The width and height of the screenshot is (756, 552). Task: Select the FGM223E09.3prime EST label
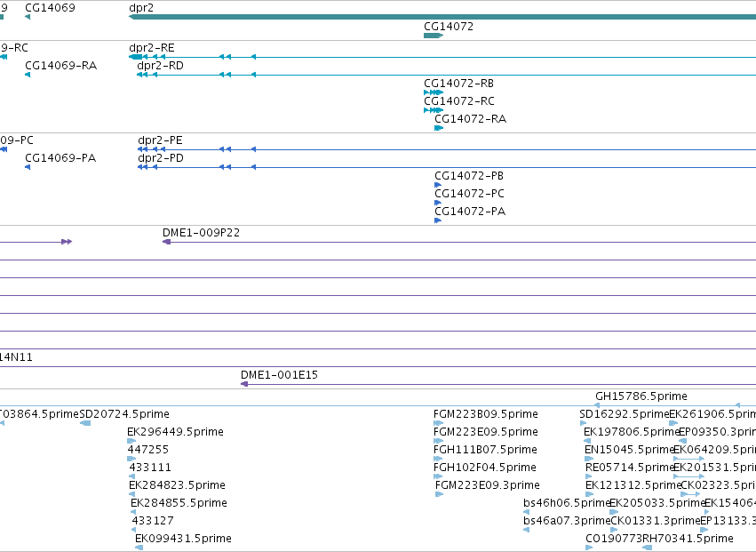click(488, 485)
